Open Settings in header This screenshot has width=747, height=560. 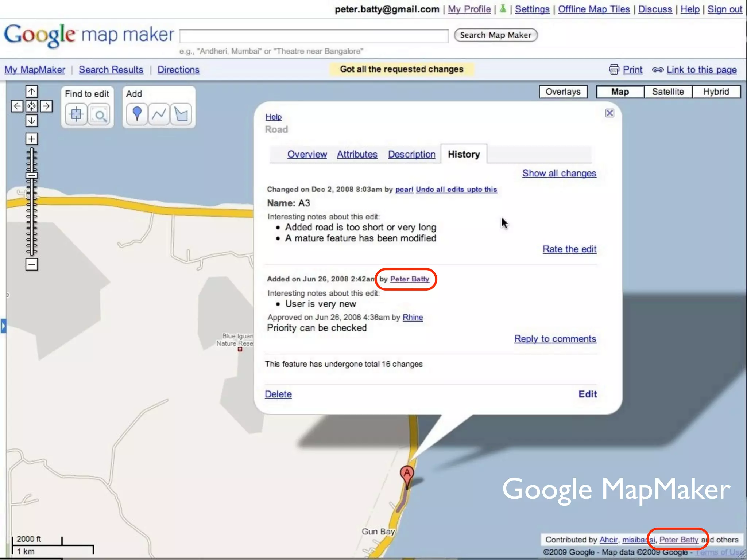tap(532, 9)
